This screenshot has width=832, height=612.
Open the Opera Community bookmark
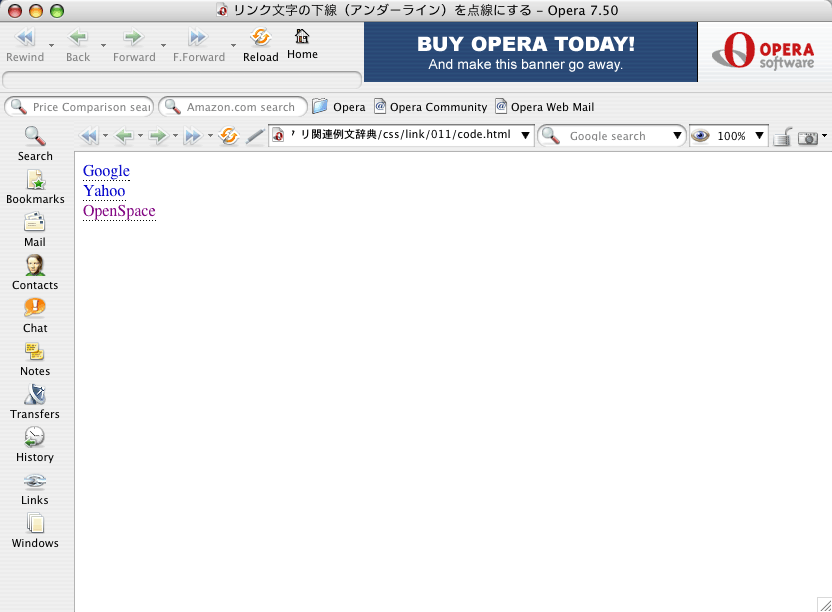(430, 107)
